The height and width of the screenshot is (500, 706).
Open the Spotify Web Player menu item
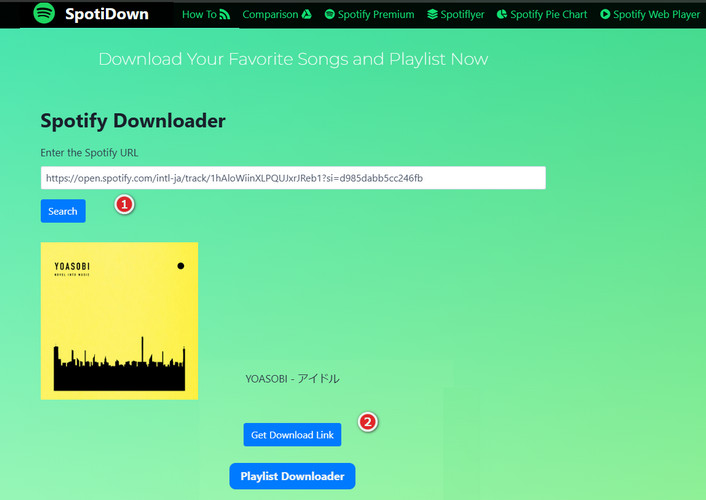(656, 14)
